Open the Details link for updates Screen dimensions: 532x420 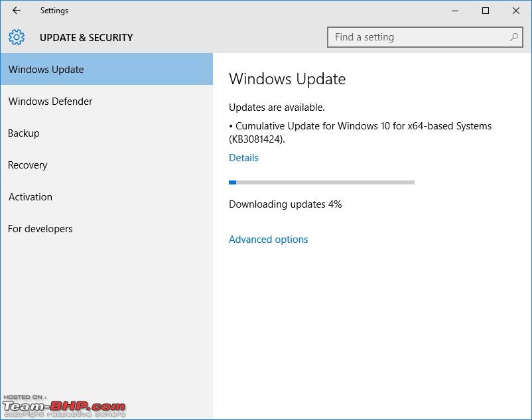point(243,158)
